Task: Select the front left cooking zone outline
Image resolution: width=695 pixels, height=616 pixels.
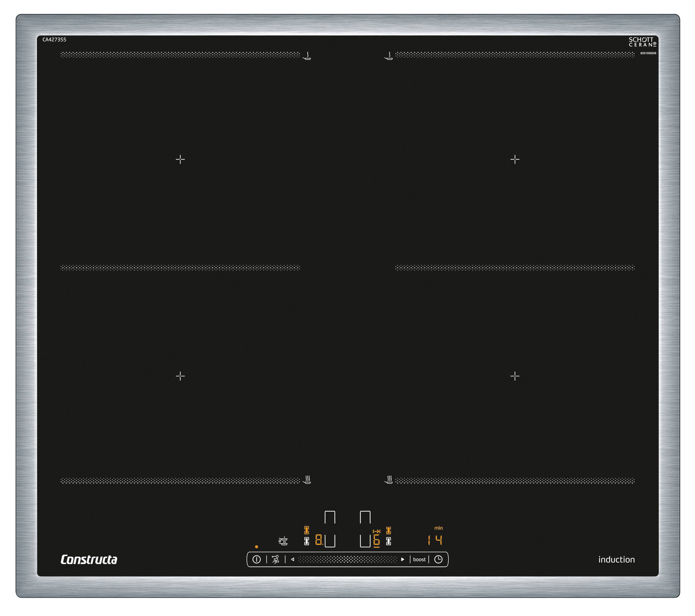Action: coord(330,541)
